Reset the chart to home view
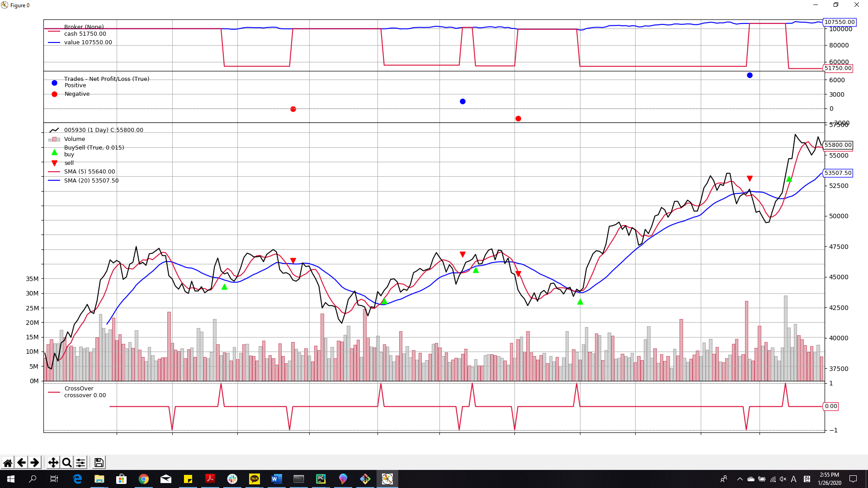 click(x=8, y=462)
